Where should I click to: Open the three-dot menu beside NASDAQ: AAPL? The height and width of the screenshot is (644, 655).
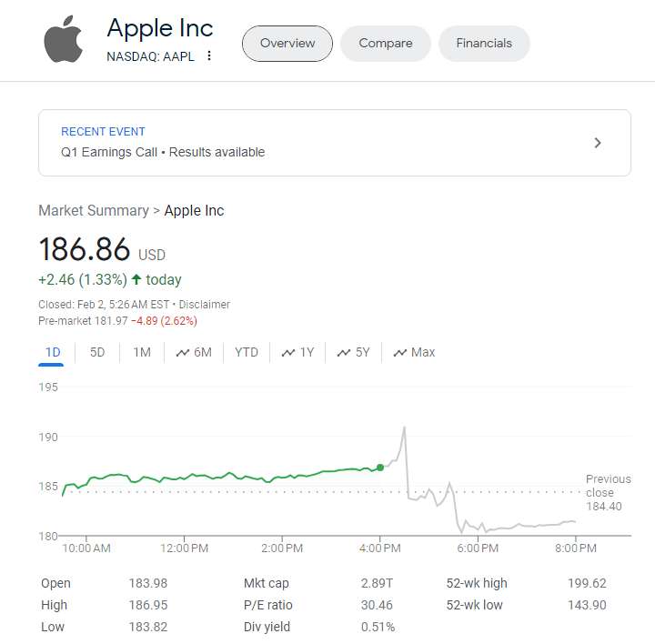209,55
